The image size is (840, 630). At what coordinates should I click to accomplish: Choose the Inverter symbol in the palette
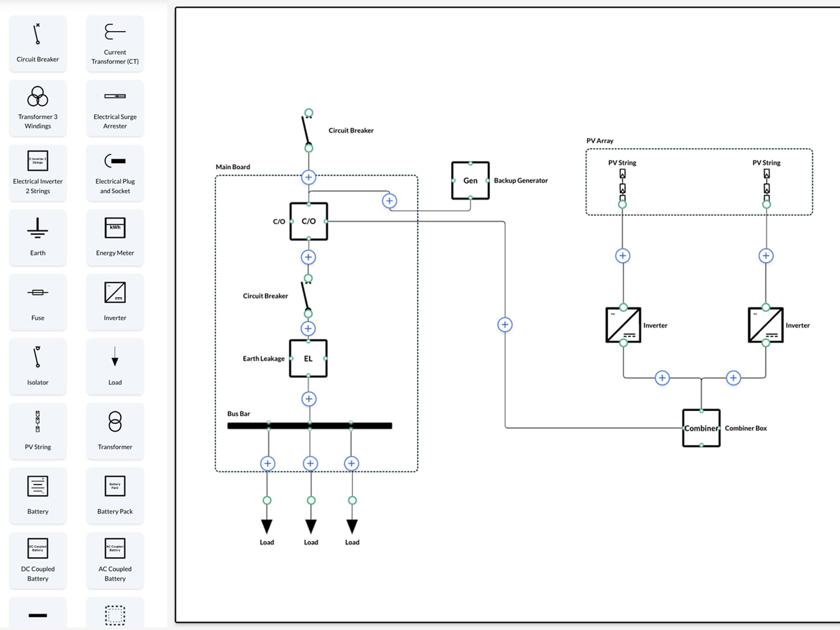coord(115,302)
